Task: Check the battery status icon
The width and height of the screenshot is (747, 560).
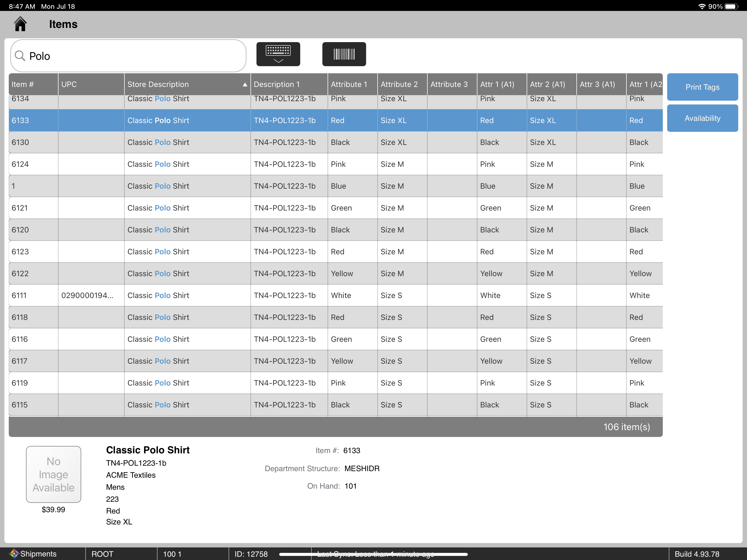Action: pyautogui.click(x=731, y=6)
